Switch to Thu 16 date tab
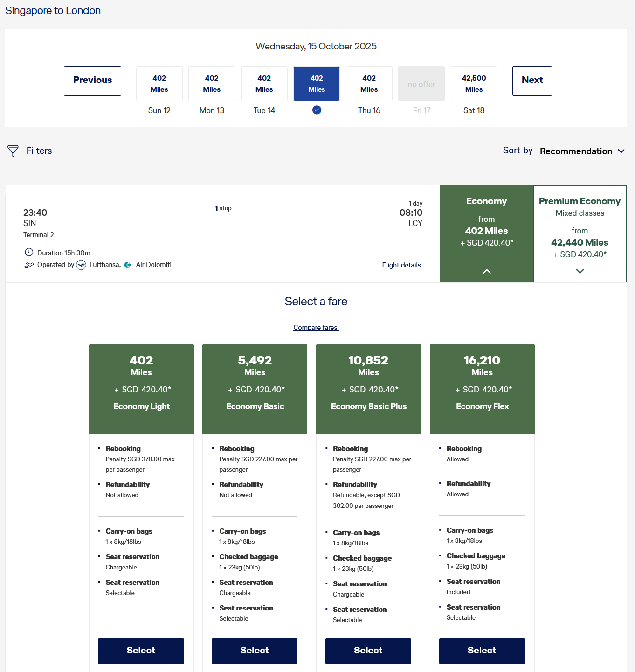Image resolution: width=635 pixels, height=672 pixels. 369,84
